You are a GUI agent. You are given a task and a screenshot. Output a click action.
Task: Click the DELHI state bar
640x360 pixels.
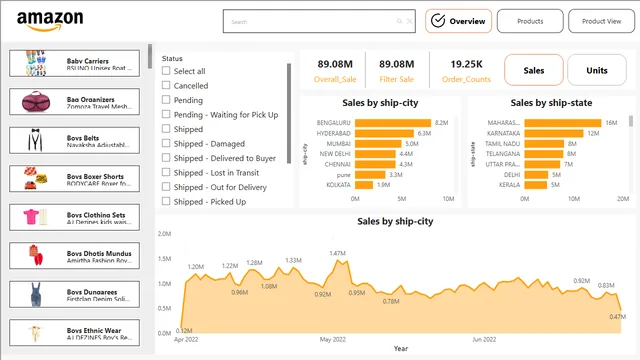(536, 175)
